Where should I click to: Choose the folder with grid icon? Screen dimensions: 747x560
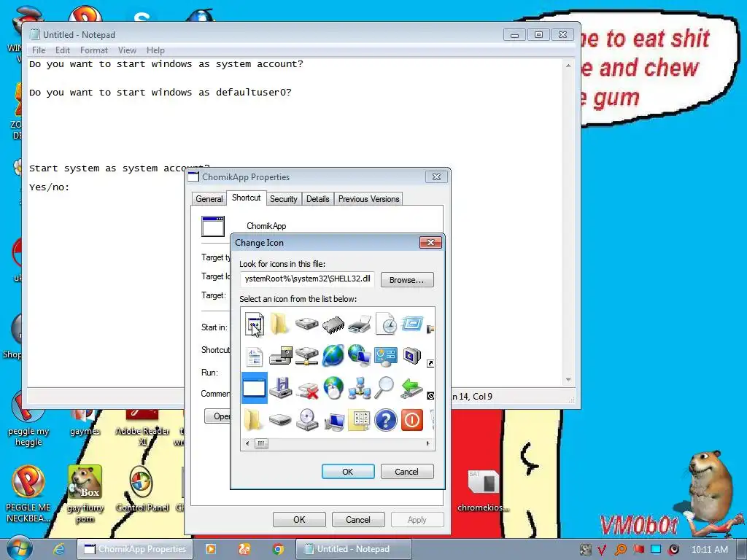(360, 420)
